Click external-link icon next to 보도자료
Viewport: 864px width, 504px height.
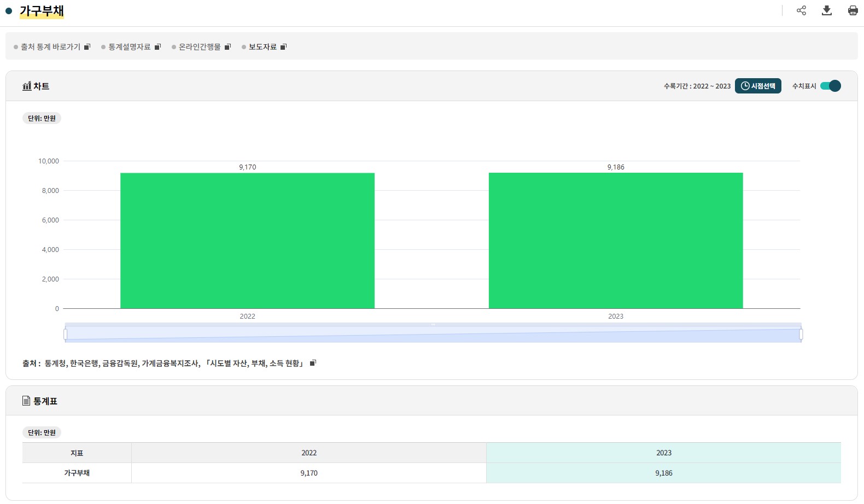pos(283,47)
